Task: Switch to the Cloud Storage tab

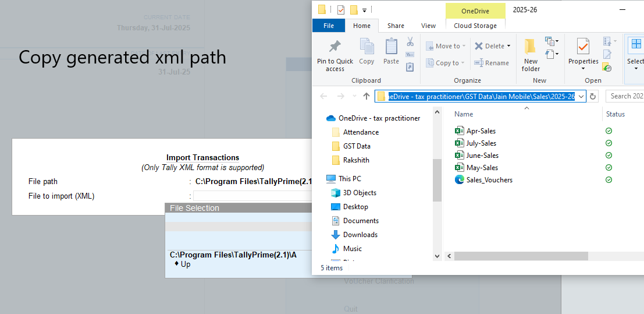Action: [x=475, y=26]
